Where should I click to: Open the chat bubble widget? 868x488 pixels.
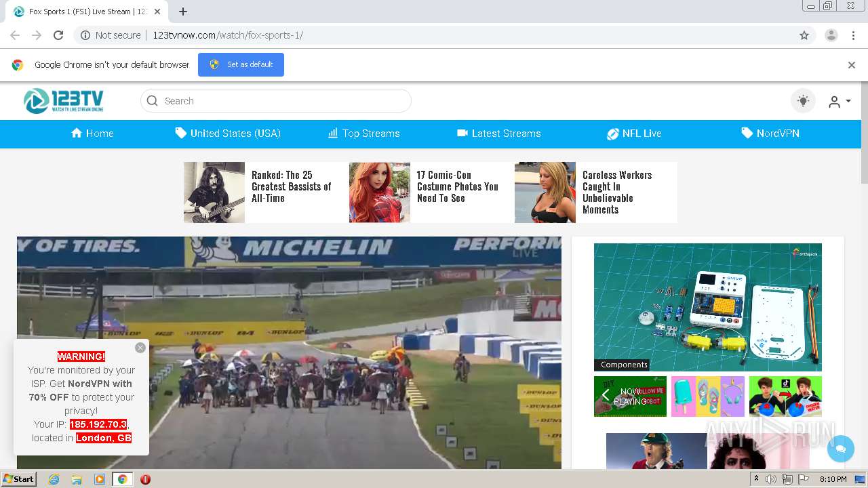click(841, 449)
